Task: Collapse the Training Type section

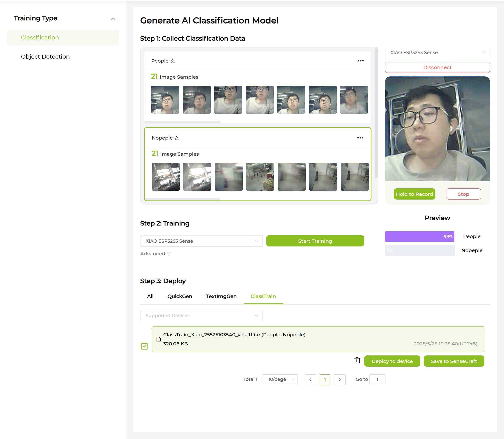Action: coord(113,18)
